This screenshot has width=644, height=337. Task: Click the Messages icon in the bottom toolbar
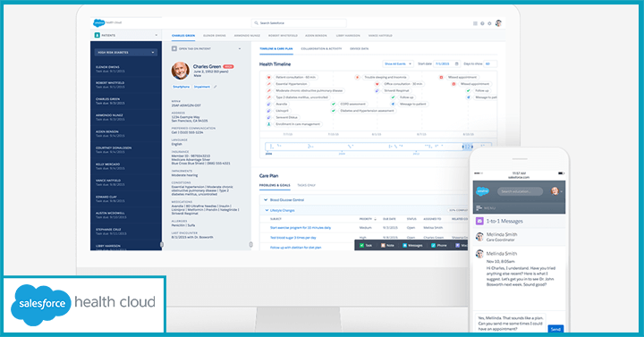tap(404, 245)
